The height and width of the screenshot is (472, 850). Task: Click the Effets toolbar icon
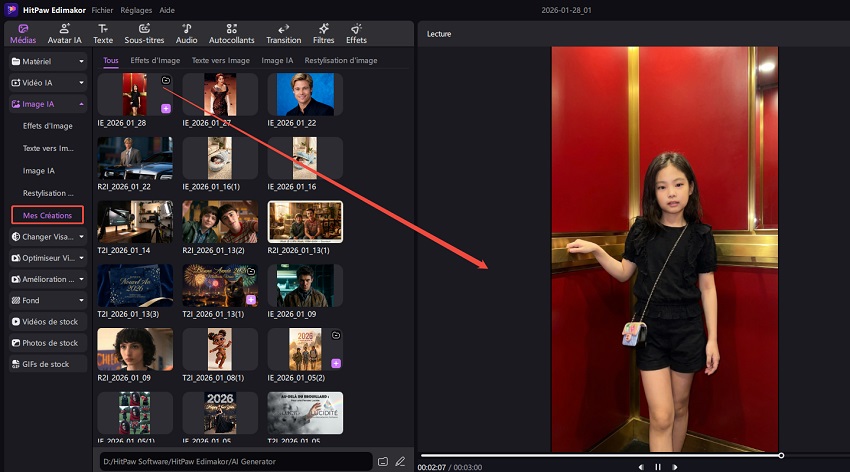pyautogui.click(x=356, y=33)
